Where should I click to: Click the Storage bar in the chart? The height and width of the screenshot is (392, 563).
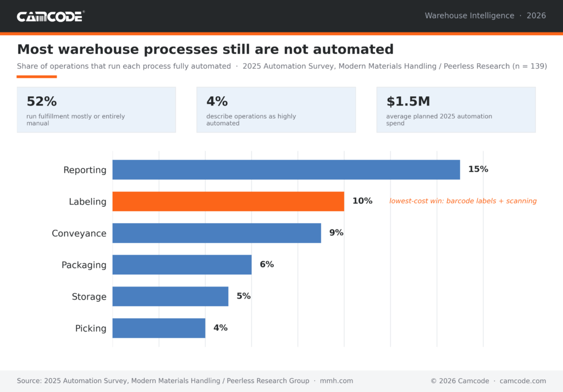tap(170, 296)
